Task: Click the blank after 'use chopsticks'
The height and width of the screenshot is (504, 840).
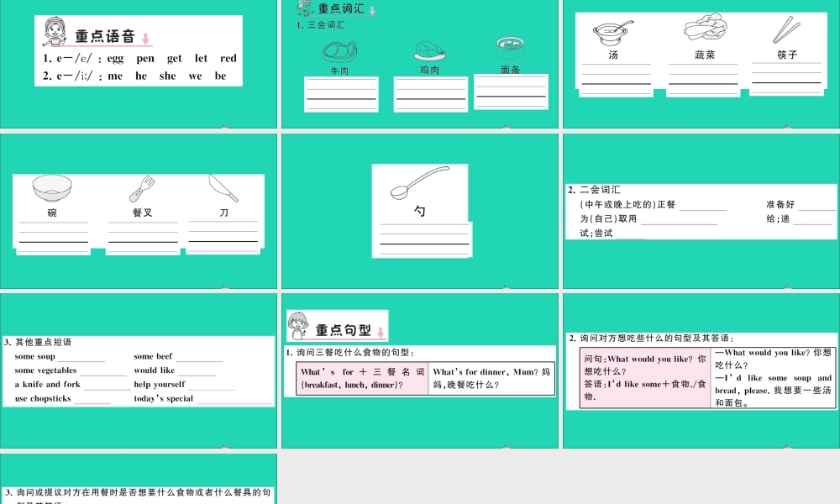Action: (92, 401)
